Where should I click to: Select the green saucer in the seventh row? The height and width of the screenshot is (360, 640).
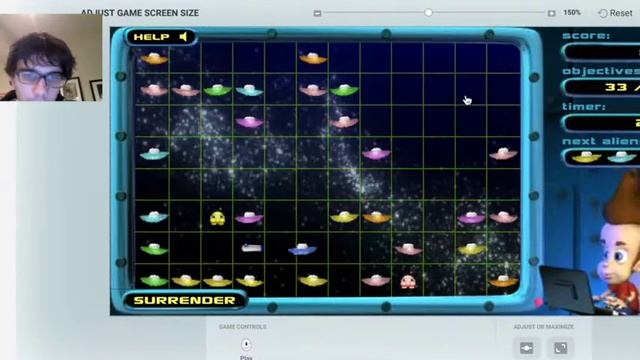point(154,249)
